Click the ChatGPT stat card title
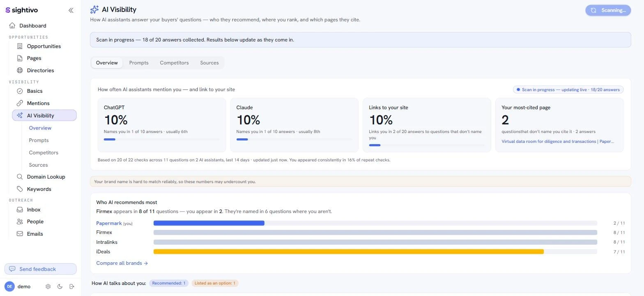 [114, 108]
